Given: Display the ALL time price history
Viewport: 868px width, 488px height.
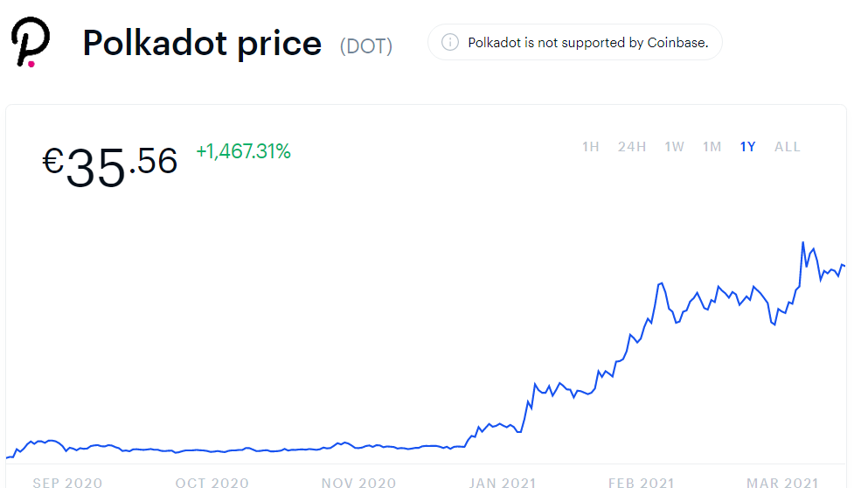Looking at the screenshot, I should 788,147.
